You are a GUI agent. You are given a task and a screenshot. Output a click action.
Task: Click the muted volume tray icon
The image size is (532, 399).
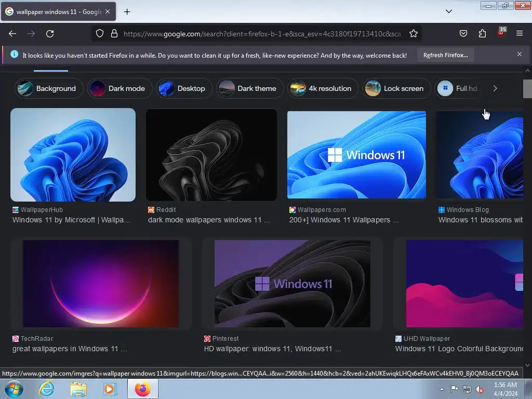tap(480, 390)
